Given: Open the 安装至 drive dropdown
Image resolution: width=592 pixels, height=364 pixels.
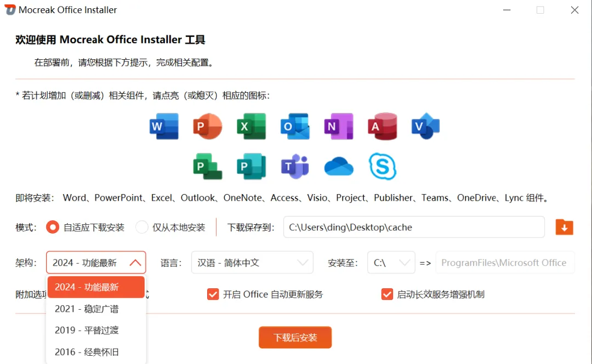Looking at the screenshot, I should pos(391,263).
